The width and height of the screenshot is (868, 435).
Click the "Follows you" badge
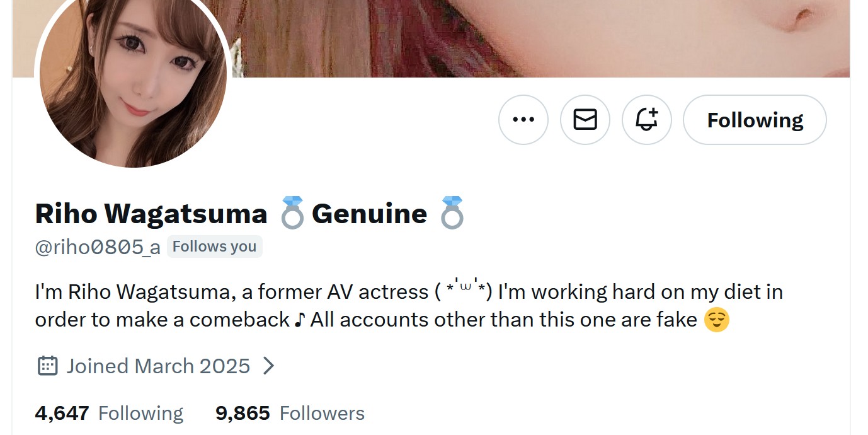coord(214,246)
